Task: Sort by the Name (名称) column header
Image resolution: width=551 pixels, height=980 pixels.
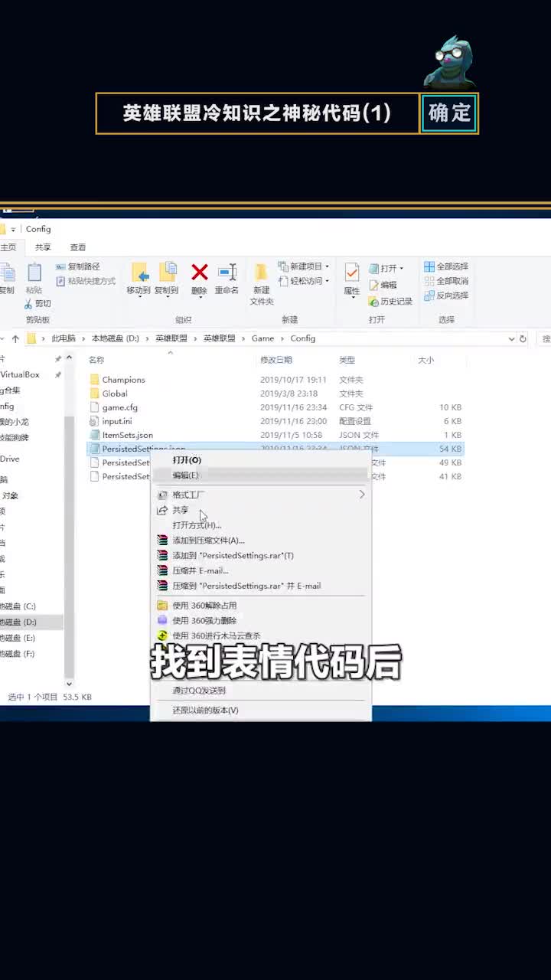Action: tap(96, 360)
